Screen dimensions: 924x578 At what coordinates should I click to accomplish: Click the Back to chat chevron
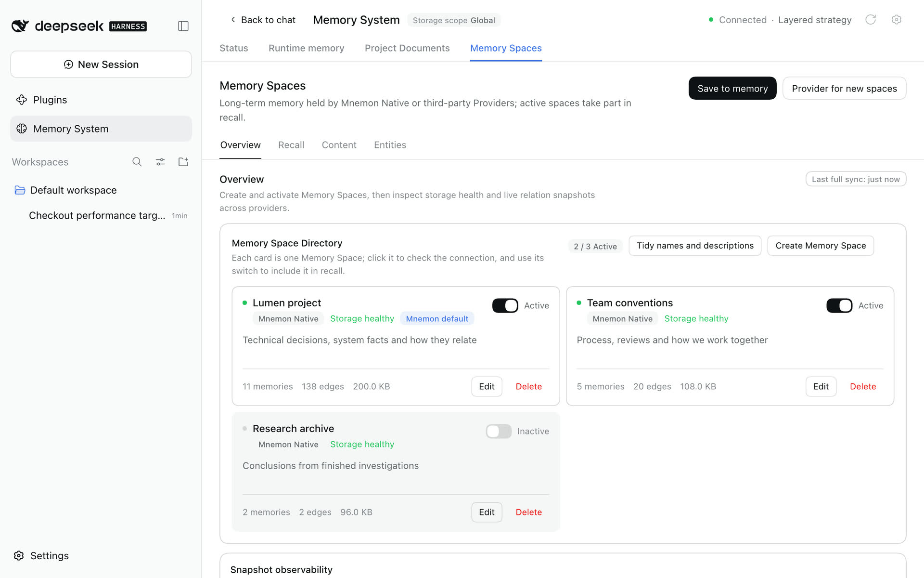click(x=233, y=20)
